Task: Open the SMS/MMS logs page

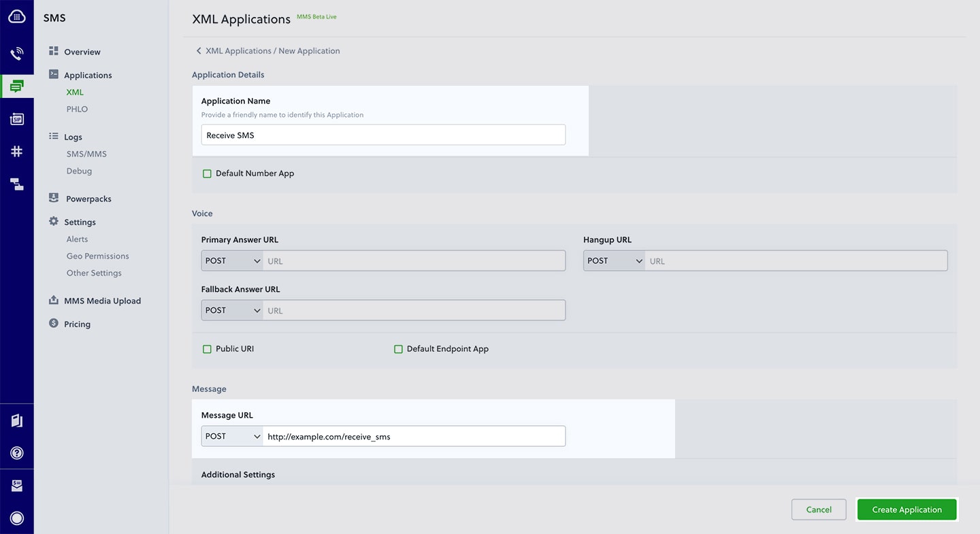Action: (x=86, y=154)
